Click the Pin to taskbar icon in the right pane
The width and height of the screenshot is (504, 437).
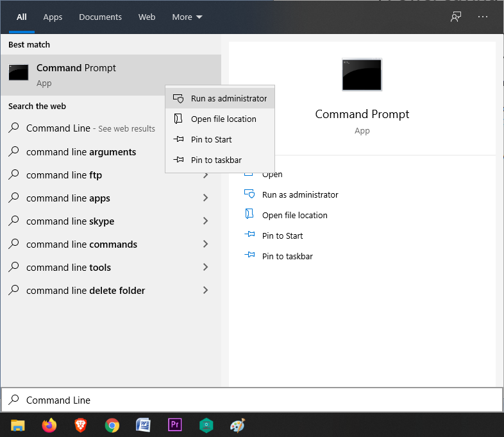249,255
